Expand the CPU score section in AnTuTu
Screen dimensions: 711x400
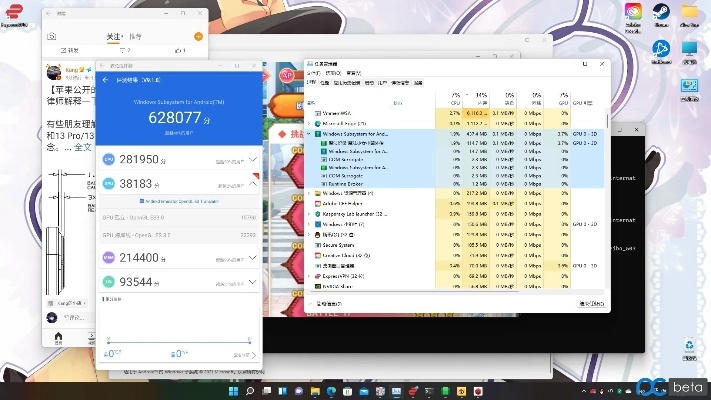[253, 159]
